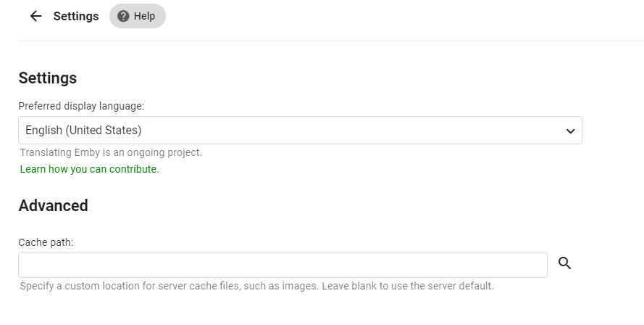644x325 pixels.
Task: Click the word contribute in the green link
Action: 133,169
